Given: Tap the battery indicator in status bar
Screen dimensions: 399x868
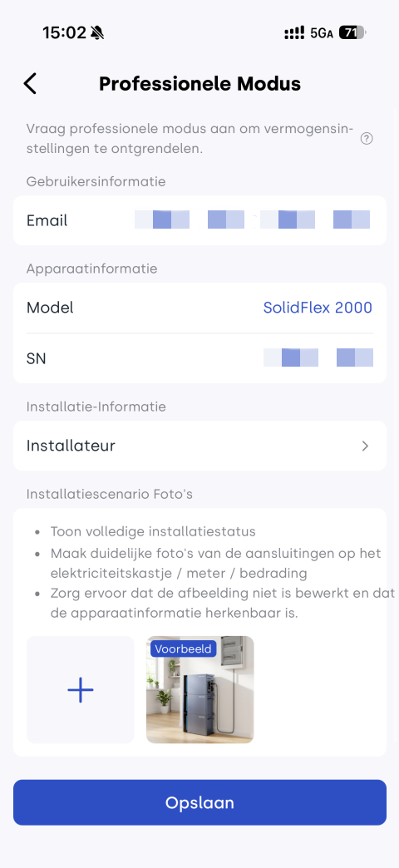Looking at the screenshot, I should (x=352, y=33).
